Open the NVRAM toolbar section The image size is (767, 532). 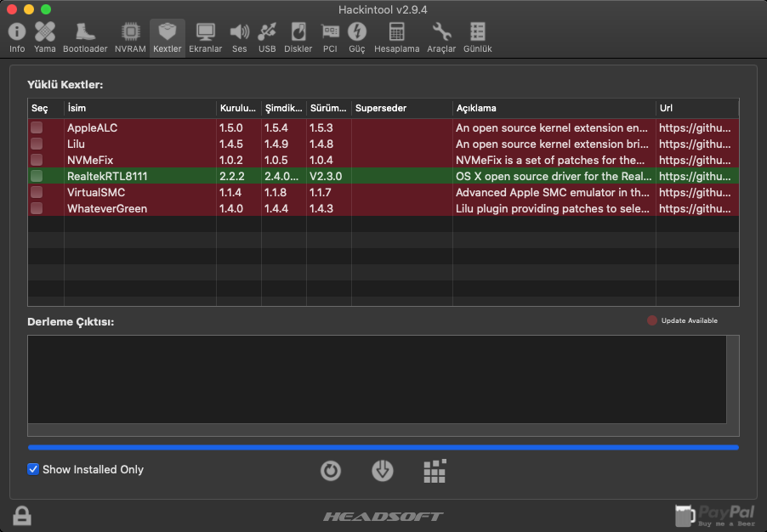(130, 37)
